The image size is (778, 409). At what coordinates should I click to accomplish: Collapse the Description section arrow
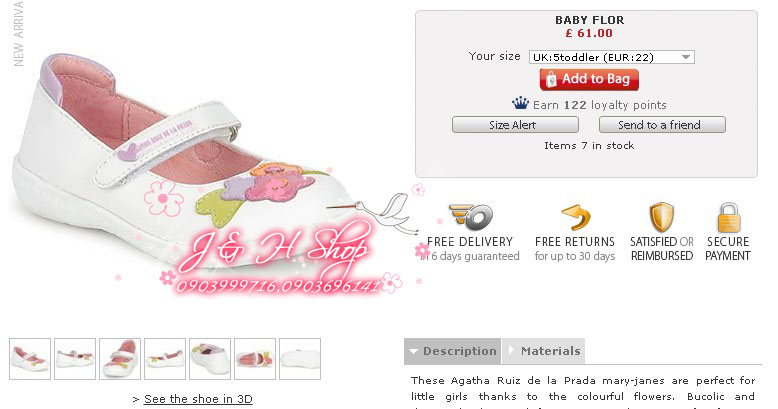(x=413, y=351)
